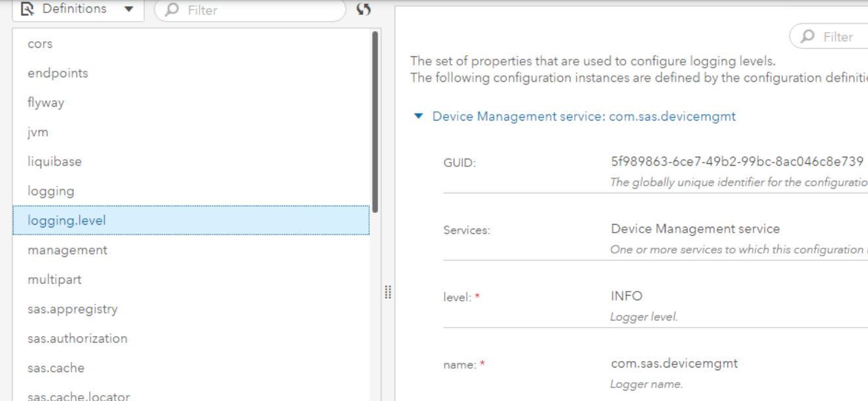
Task: Click the Services: label
Action: click(467, 231)
